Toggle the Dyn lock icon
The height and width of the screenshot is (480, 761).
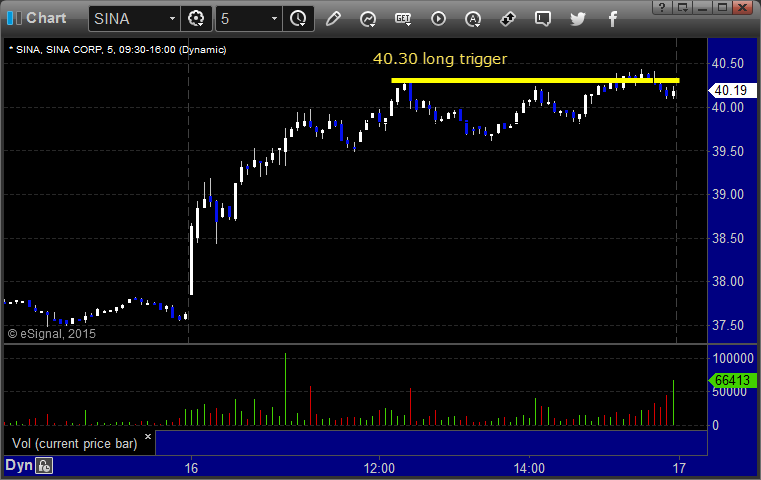click(44, 466)
